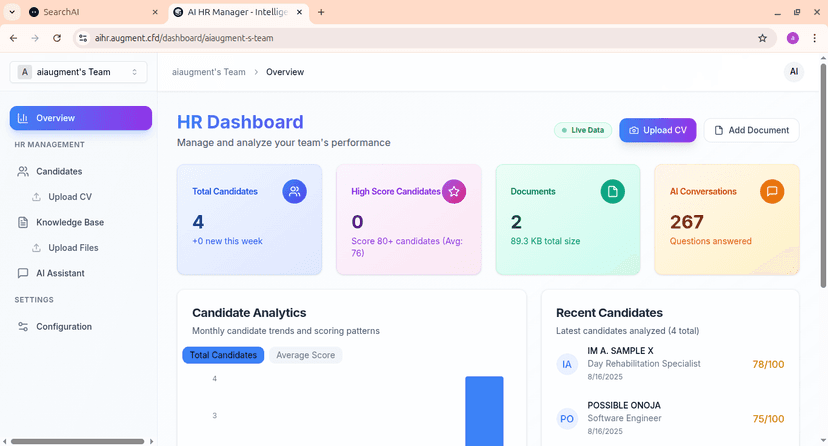Switch chart to Average Score
Image resolution: width=828 pixels, height=446 pixels.
click(x=305, y=355)
